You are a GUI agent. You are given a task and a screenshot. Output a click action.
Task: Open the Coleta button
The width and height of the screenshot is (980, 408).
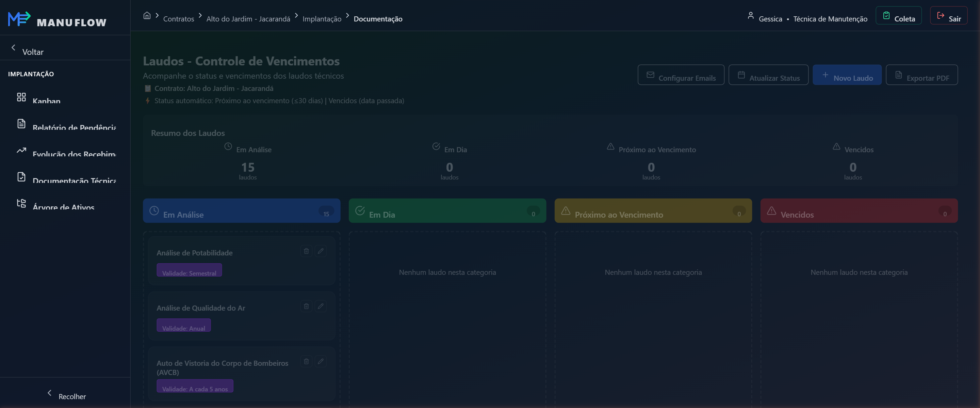point(898,16)
